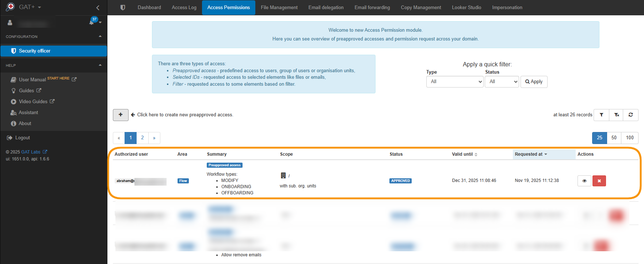
Task: Refresh the access permissions records list
Action: (630, 115)
